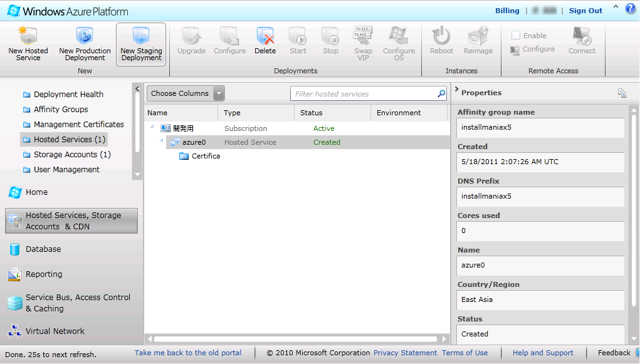Click the Reboot instance icon
640x364 pixels.
[441, 41]
